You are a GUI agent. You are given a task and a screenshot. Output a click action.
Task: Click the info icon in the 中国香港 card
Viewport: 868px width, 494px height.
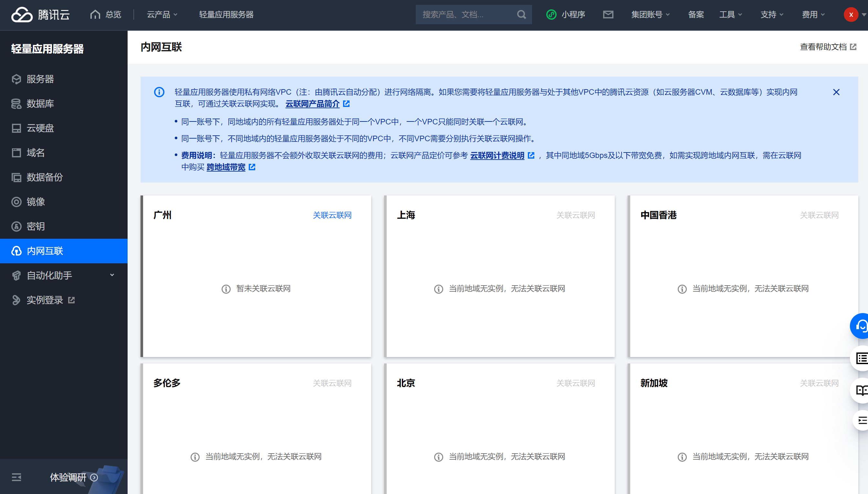click(x=682, y=289)
